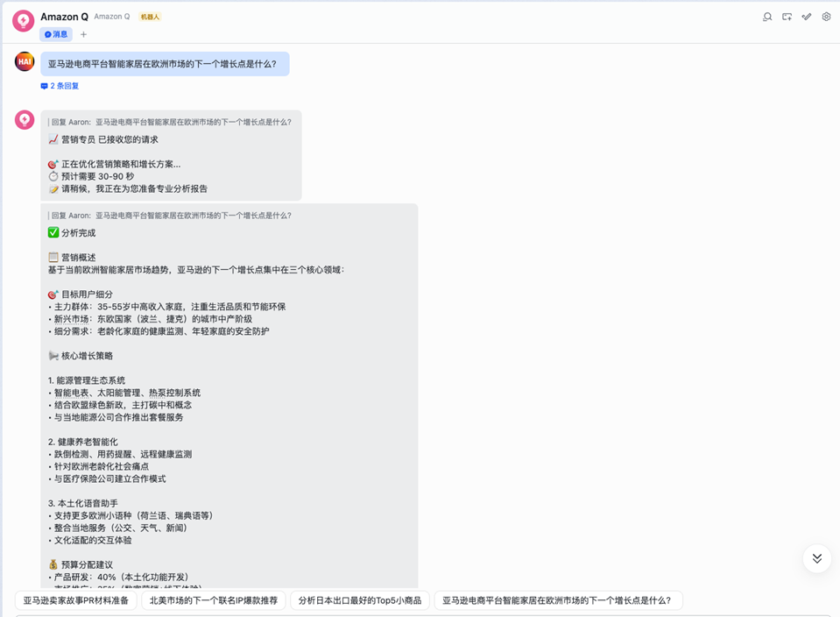This screenshot has height=617, width=840.
Task: Jump to latest with double-chevron button
Action: (817, 558)
